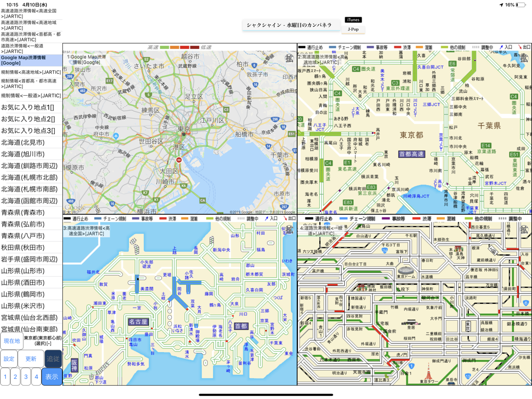The height and width of the screenshot is (399, 532).
Task: Choose お気に入り地点2[] favorite
Action: click(31, 119)
